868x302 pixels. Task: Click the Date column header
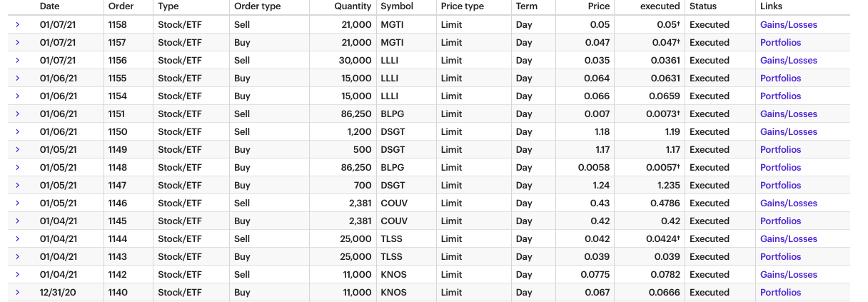tap(50, 6)
